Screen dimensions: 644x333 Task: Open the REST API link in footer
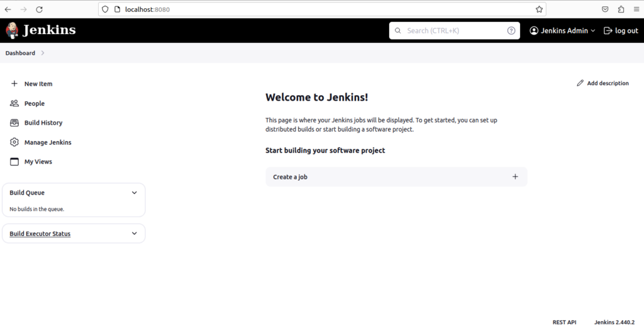tap(564, 322)
